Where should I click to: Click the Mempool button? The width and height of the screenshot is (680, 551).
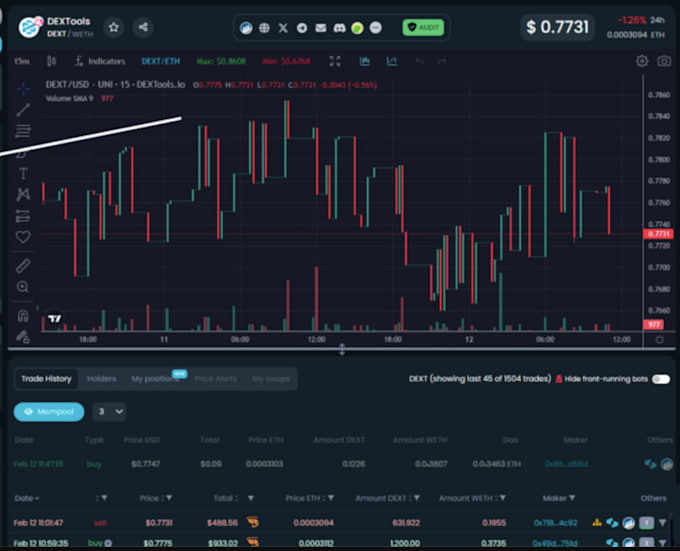[x=49, y=411]
